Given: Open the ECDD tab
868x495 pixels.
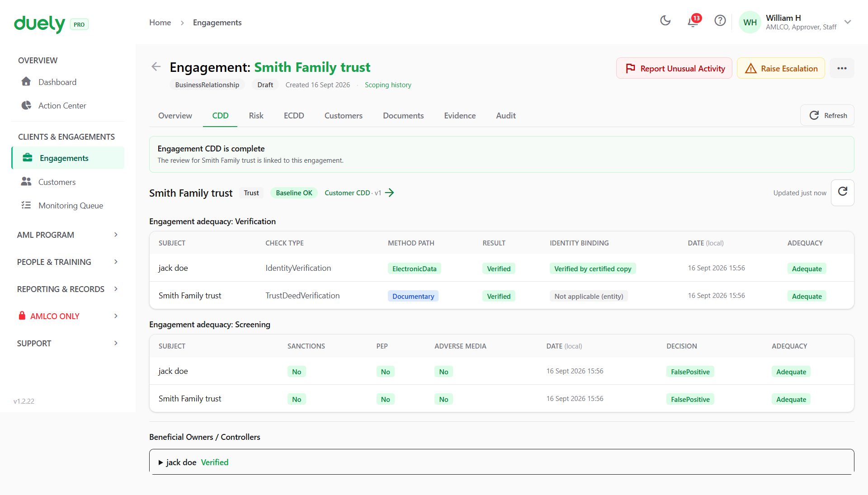Looking at the screenshot, I should pos(294,116).
